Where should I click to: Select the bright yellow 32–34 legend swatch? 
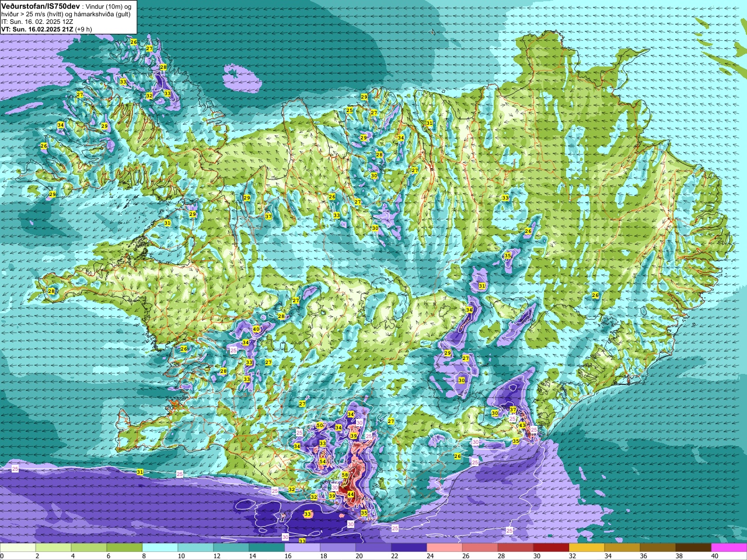(587, 548)
